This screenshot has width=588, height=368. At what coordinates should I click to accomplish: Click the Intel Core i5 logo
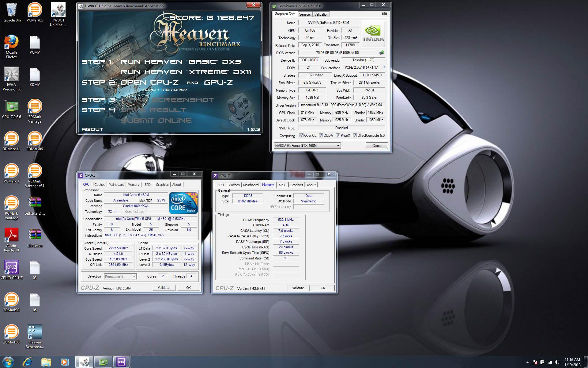click(x=183, y=203)
